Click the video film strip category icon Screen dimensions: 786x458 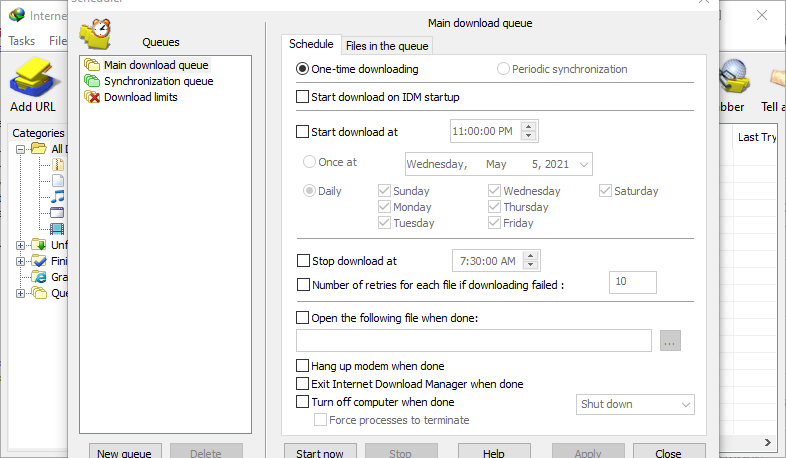[x=57, y=228]
